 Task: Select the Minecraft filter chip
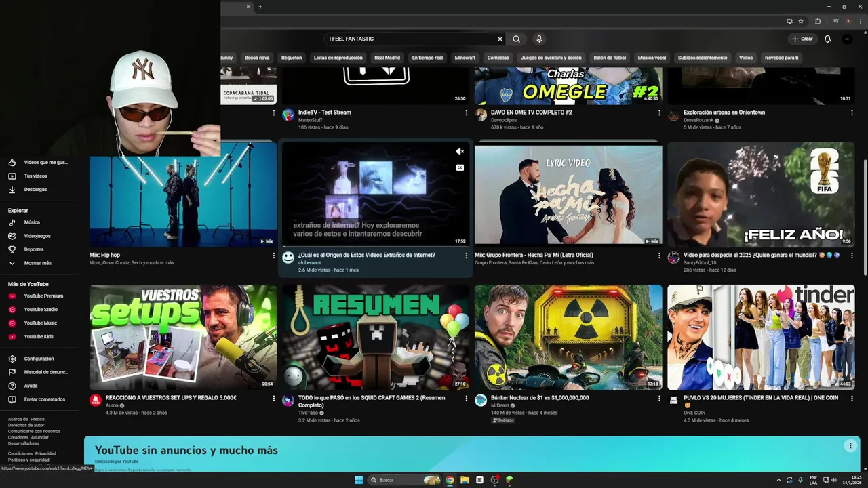pyautogui.click(x=465, y=58)
